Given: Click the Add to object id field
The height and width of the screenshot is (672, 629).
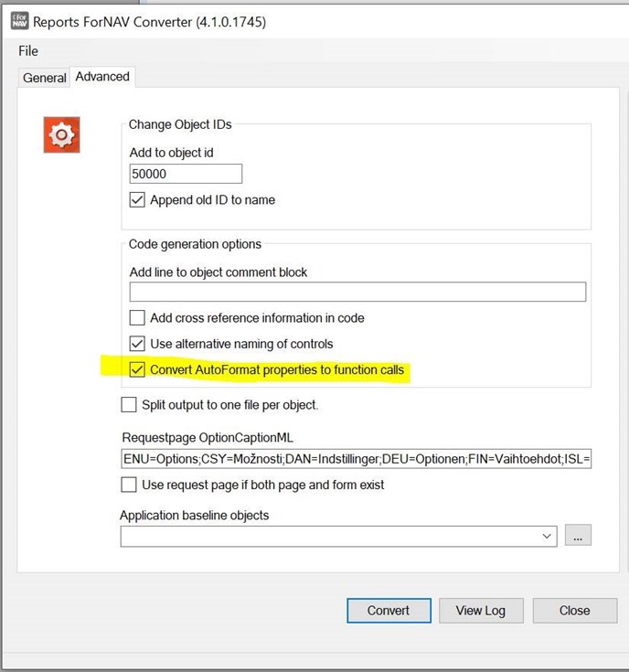Looking at the screenshot, I should [186, 174].
